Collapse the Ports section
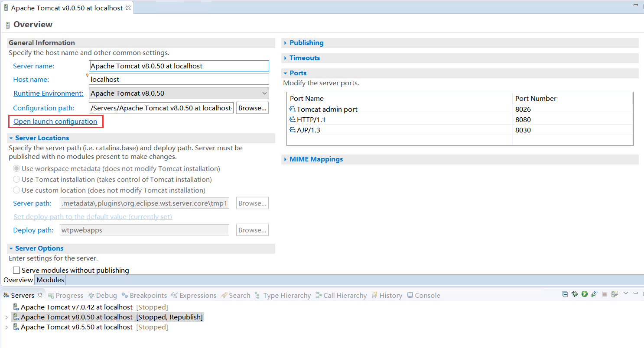The height and width of the screenshot is (348, 644). point(285,73)
